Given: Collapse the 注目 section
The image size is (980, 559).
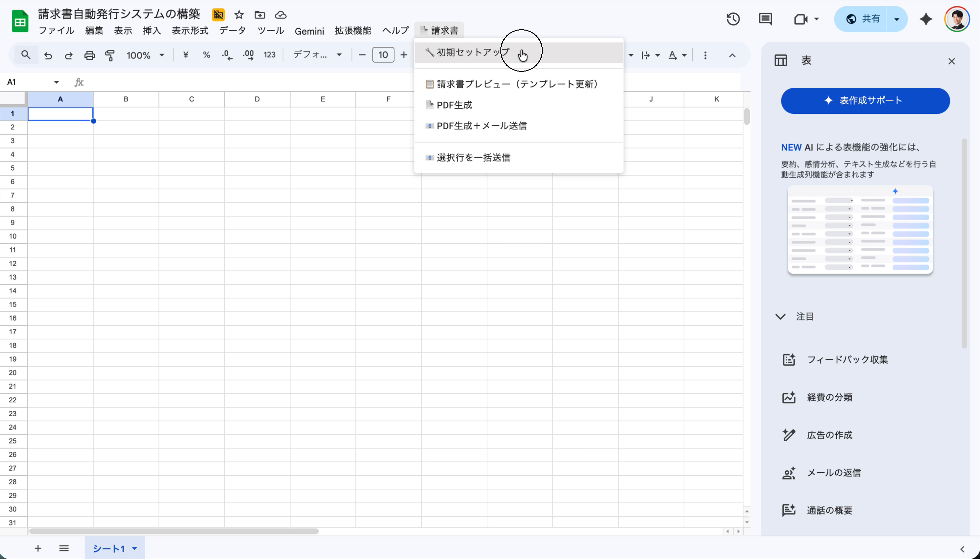Looking at the screenshot, I should tap(780, 316).
